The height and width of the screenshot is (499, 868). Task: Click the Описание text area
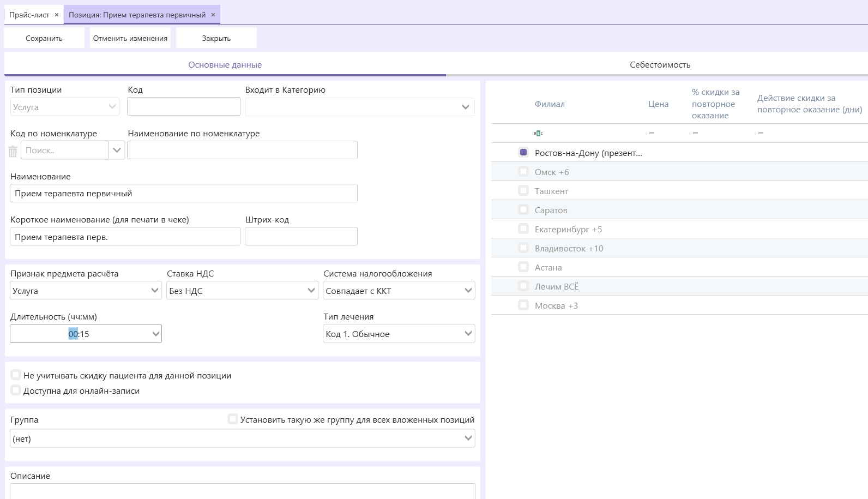tap(243, 491)
